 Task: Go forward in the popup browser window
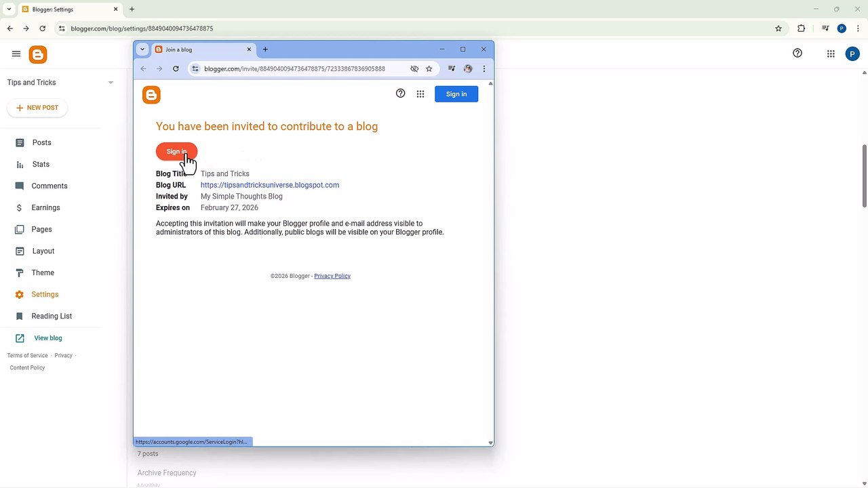click(x=159, y=68)
